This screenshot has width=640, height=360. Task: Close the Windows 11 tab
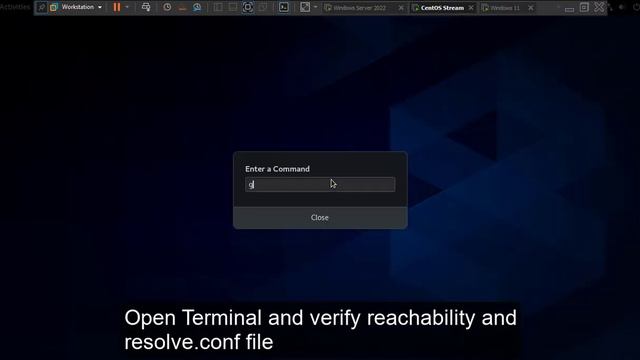point(531,8)
